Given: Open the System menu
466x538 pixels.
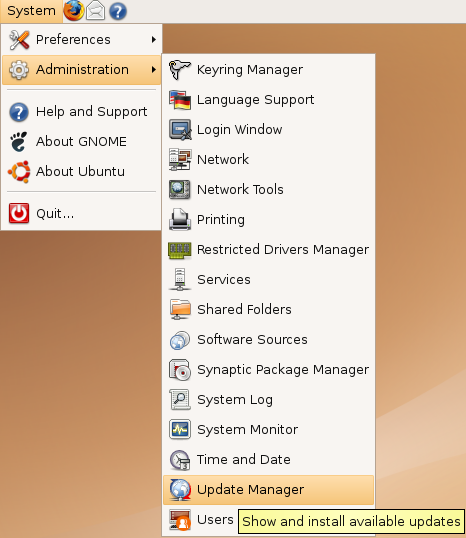Looking at the screenshot, I should point(31,11).
